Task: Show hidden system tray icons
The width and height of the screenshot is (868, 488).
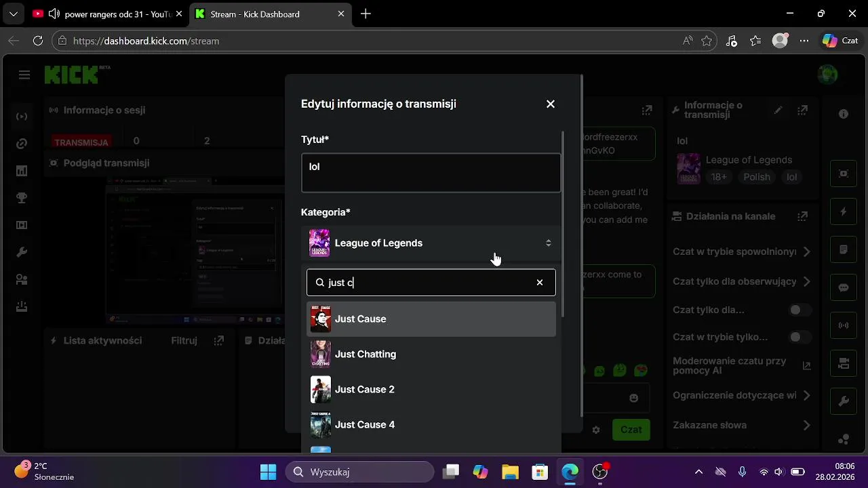Action: point(698,472)
